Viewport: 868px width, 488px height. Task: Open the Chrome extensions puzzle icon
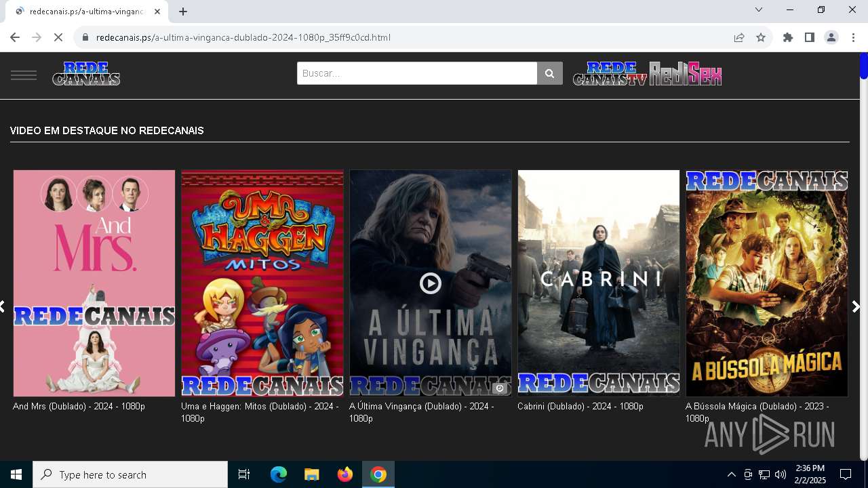(788, 37)
